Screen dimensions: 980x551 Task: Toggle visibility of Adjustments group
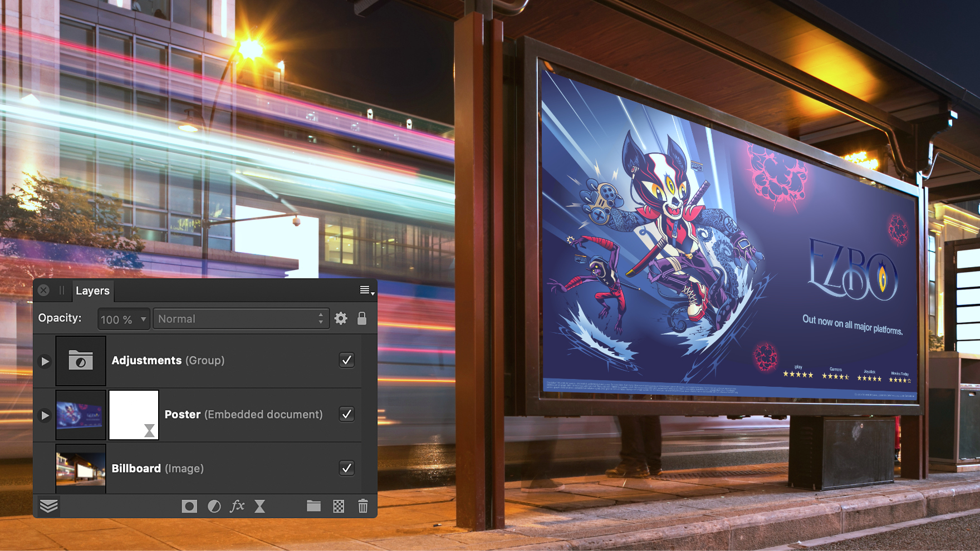click(x=347, y=360)
